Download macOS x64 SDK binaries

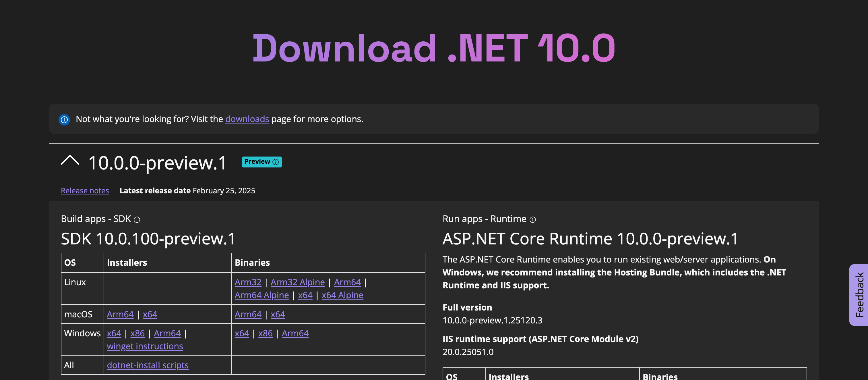tap(277, 314)
